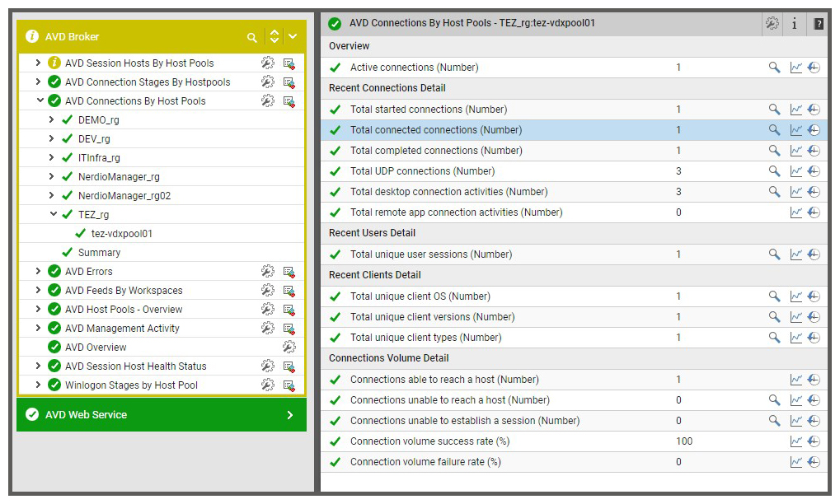Click magnifier icon for Total unique client types
The image size is (840, 504).
point(774,338)
